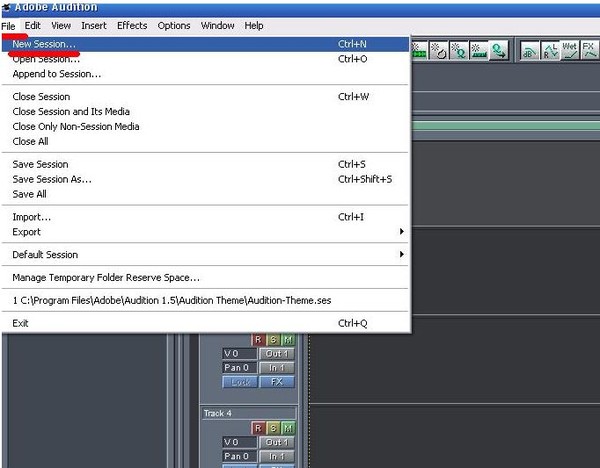The image size is (600, 468).
Task: Click the snowflake with Q snapping icon
Action: [458, 51]
